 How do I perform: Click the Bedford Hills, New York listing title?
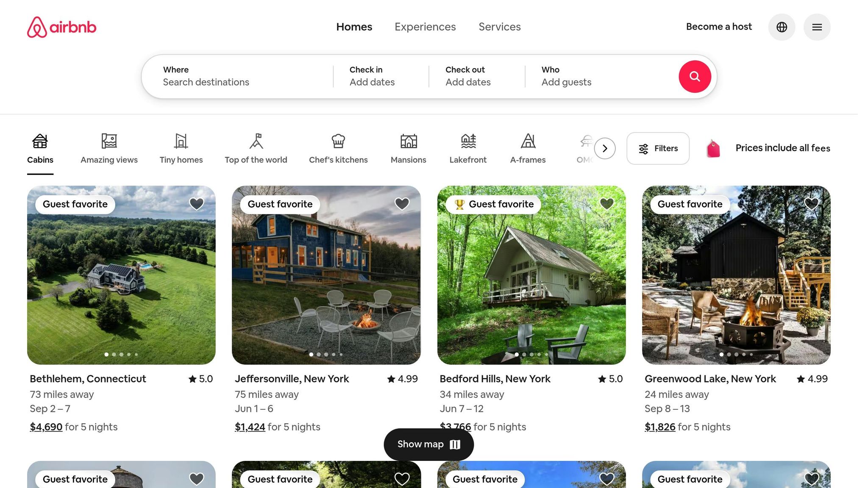pyautogui.click(x=495, y=379)
